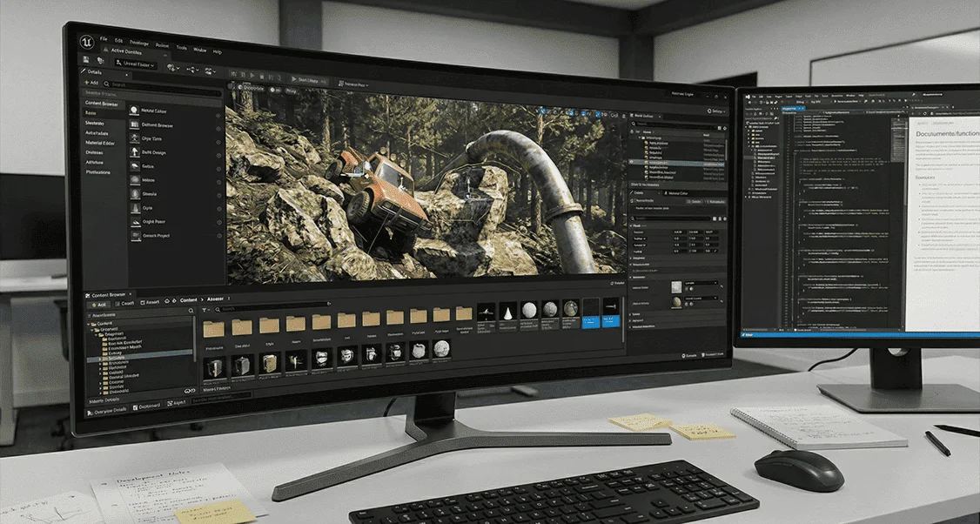Image resolution: width=980 pixels, height=524 pixels.
Task: Click the Add button in Content Browser
Action: pos(97,305)
